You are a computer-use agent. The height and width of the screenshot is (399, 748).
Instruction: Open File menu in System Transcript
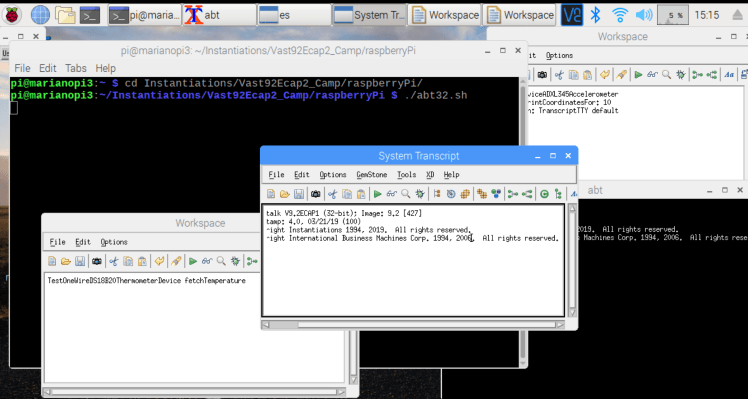pyautogui.click(x=276, y=175)
